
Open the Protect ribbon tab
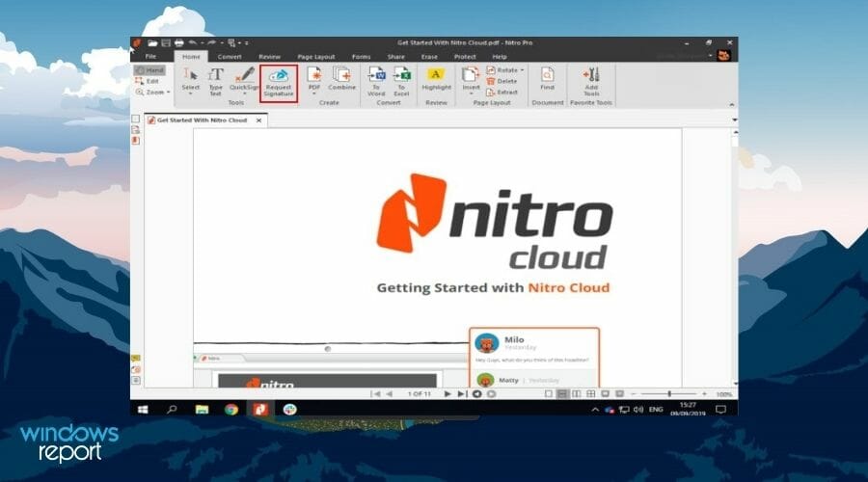click(x=465, y=57)
